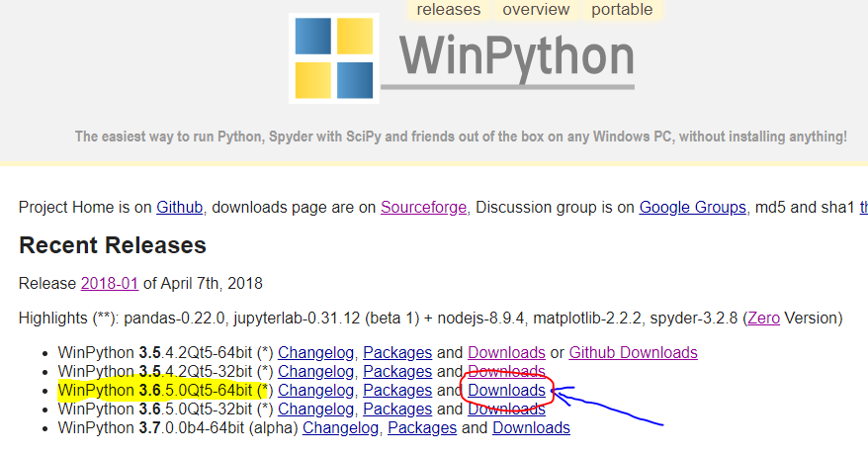Open Changelog for WinPython 3.6.5.0Qt5-32bit
The width and height of the screenshot is (868, 456).
[x=315, y=409]
